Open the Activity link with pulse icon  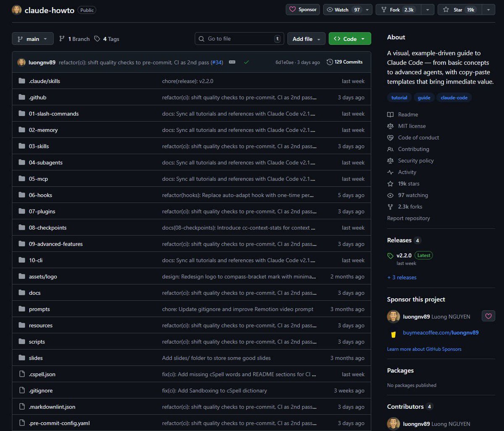[x=402, y=172]
